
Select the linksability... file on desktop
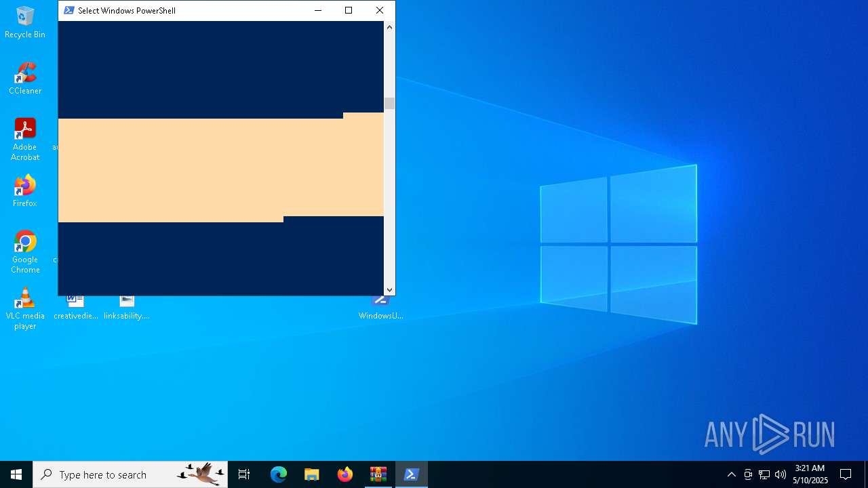pos(127,308)
